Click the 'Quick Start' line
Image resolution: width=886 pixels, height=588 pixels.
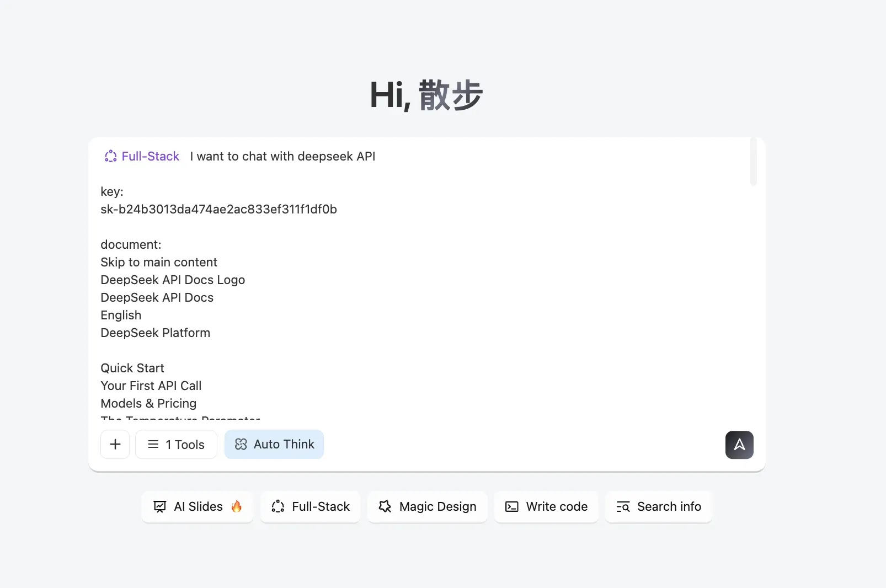tap(132, 368)
